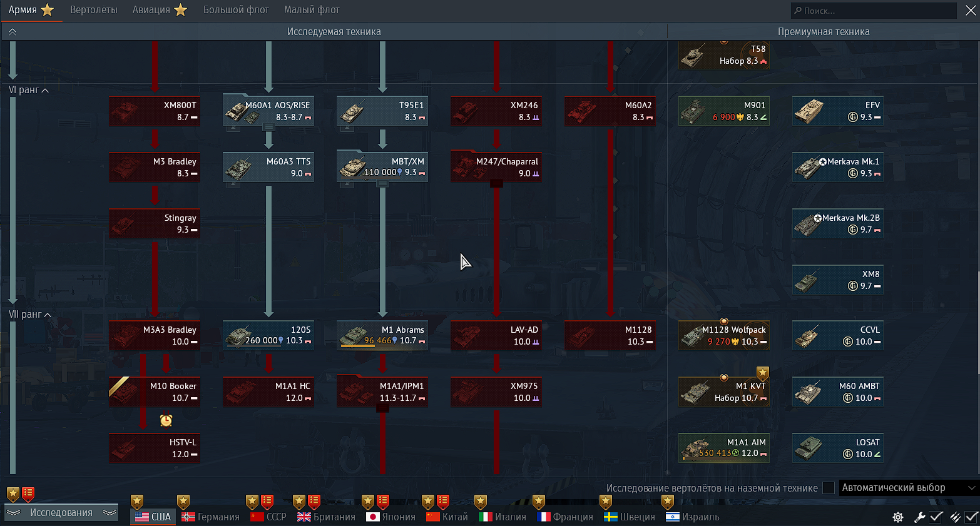Switch to the Авиация tab

coord(160,10)
